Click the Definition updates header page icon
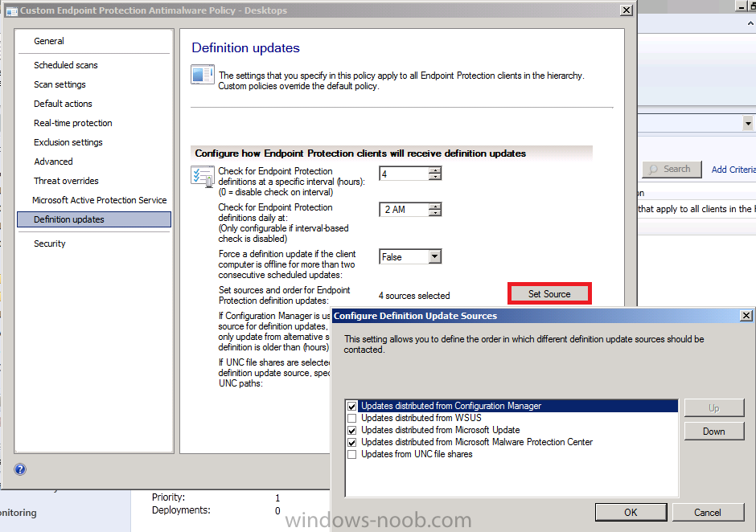 203,75
